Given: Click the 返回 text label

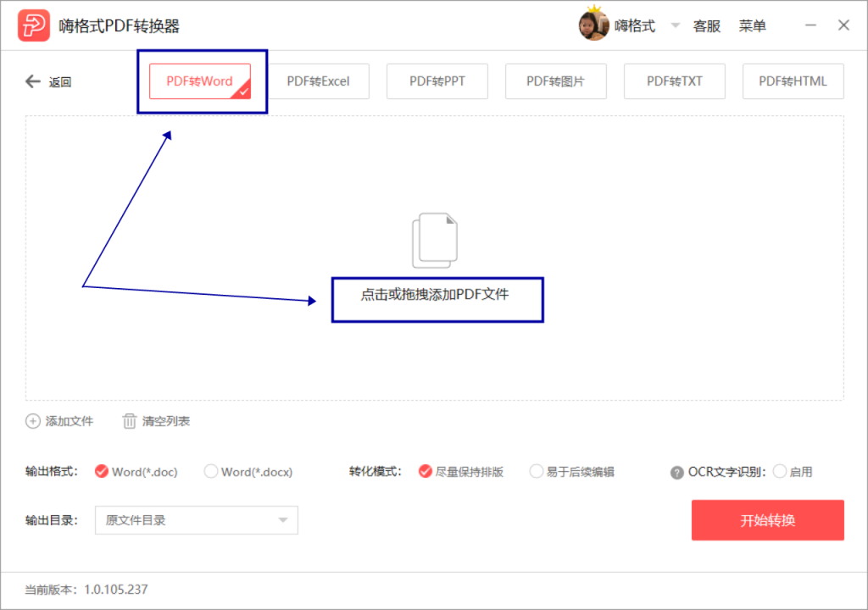Looking at the screenshot, I should click(x=60, y=82).
